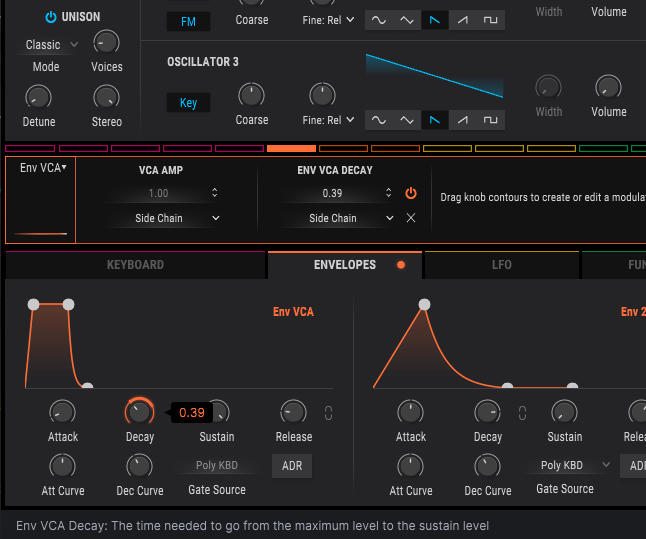The width and height of the screenshot is (646, 539).
Task: Click the Unison Stereo knob
Action: pyautogui.click(x=106, y=98)
